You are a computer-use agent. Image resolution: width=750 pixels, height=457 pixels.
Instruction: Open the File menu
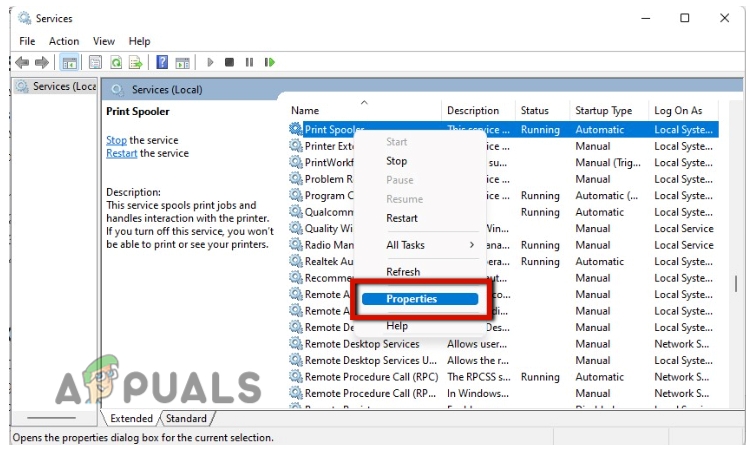coord(27,41)
